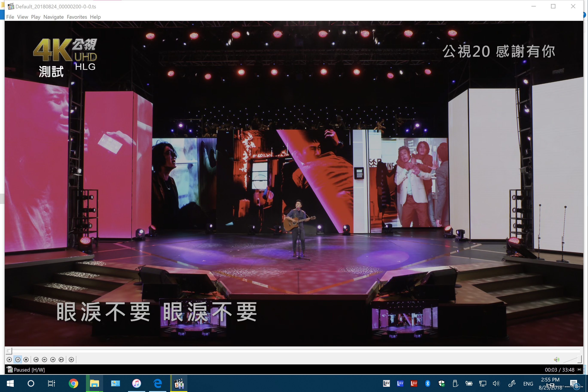This screenshot has width=588, height=392.
Task: Click the red LAV Video tray icon
Action: (x=414, y=383)
